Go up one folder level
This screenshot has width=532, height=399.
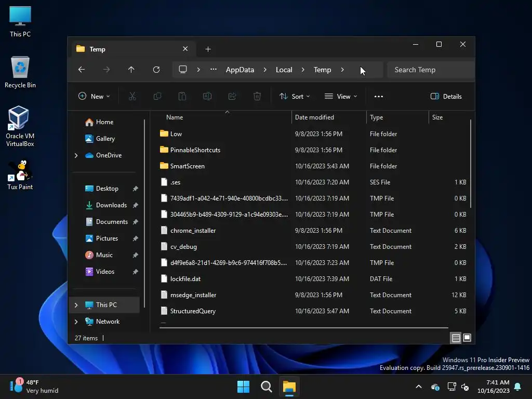(x=131, y=70)
